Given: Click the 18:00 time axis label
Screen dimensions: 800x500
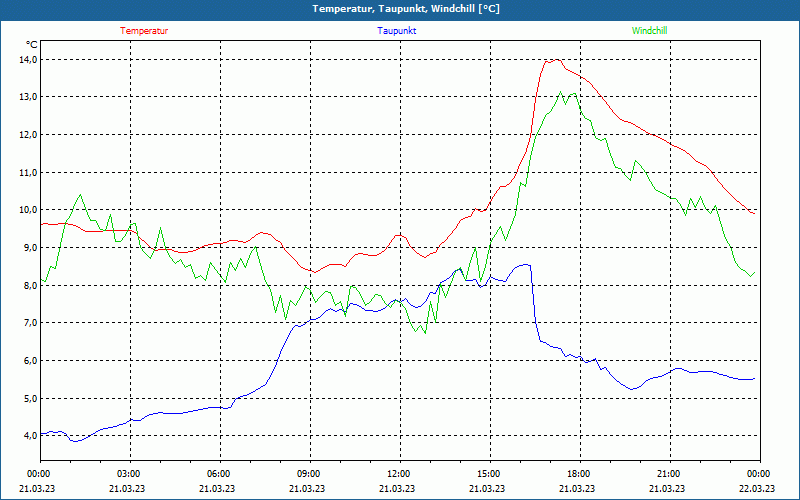Looking at the screenshot, I should (x=580, y=474).
